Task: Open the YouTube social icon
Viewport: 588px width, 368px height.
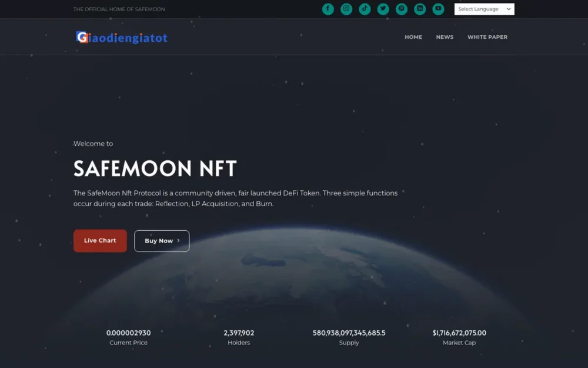Action: click(438, 9)
